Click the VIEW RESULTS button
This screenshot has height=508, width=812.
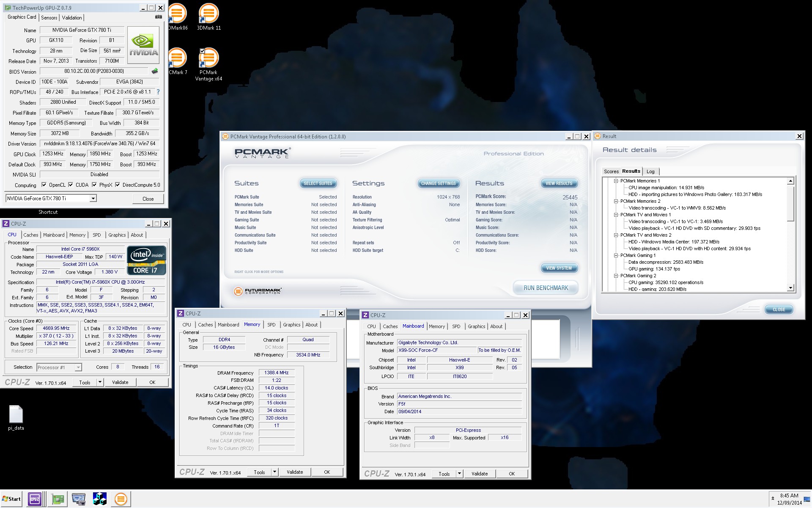[559, 183]
